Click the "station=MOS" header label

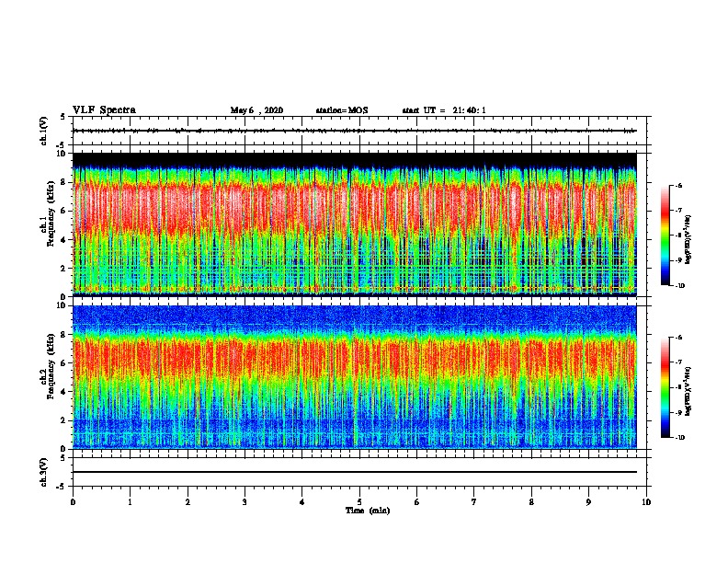(342, 110)
